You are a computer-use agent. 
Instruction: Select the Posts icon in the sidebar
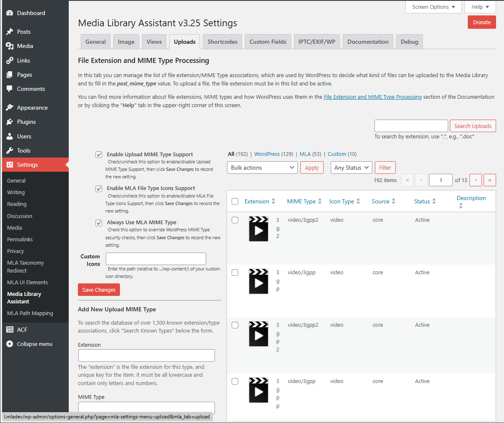pos(10,31)
